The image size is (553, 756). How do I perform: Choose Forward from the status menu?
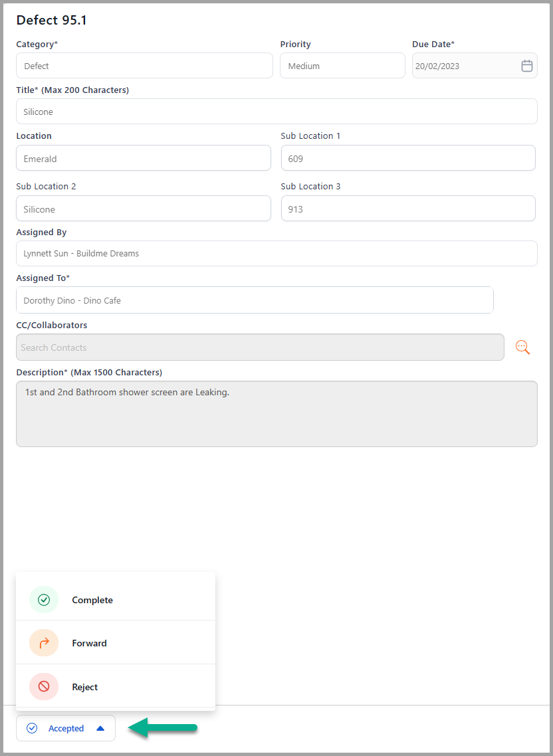click(x=116, y=642)
